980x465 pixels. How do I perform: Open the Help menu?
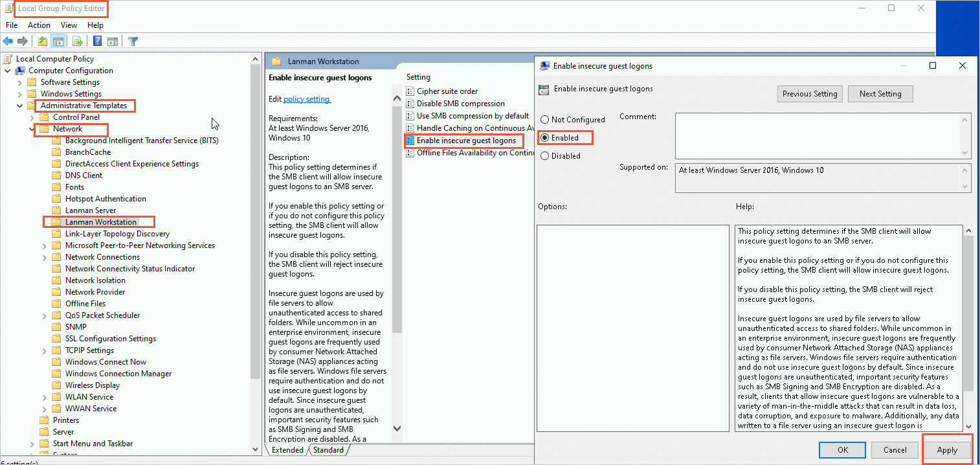(95, 25)
